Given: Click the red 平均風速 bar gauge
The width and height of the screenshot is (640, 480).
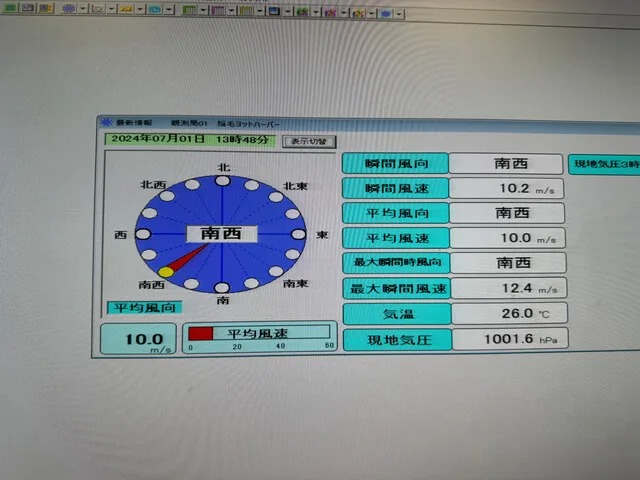Looking at the screenshot, I should (x=201, y=332).
